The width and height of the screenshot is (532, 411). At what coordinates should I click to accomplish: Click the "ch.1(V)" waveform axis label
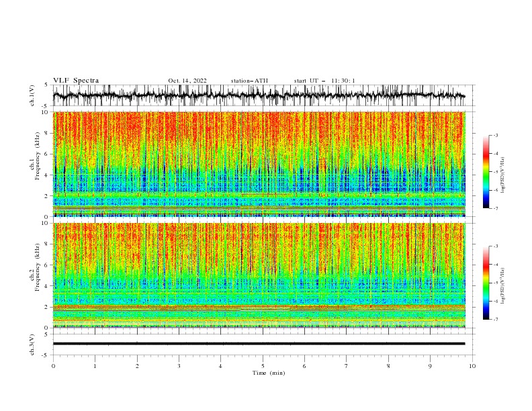coord(32,95)
